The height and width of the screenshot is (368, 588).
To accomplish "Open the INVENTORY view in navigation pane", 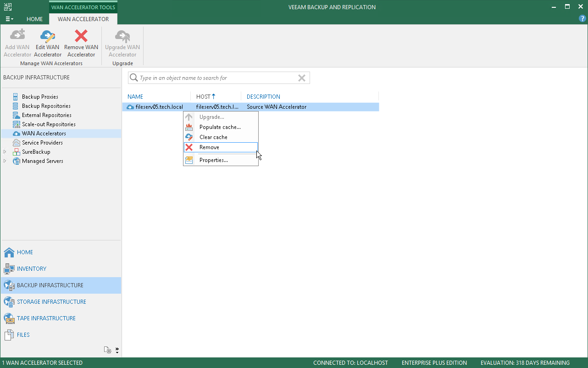I will point(61,269).
